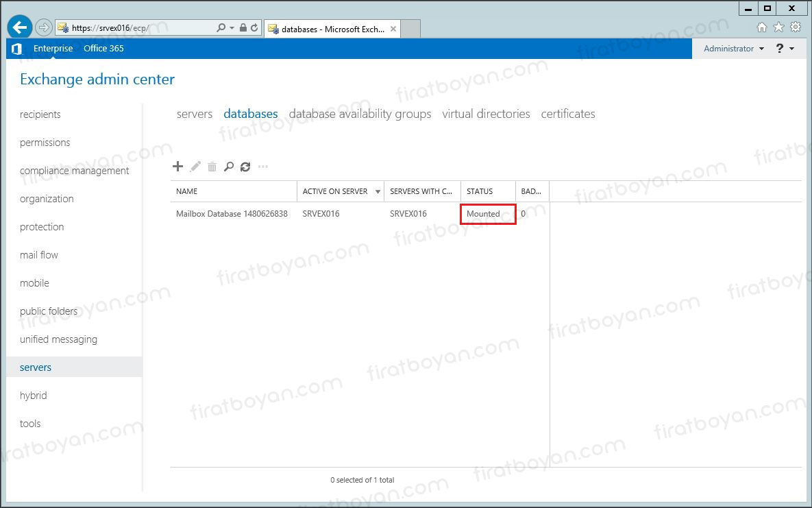This screenshot has width=812, height=508.
Task: Sort by STATUS column header
Action: click(x=489, y=191)
